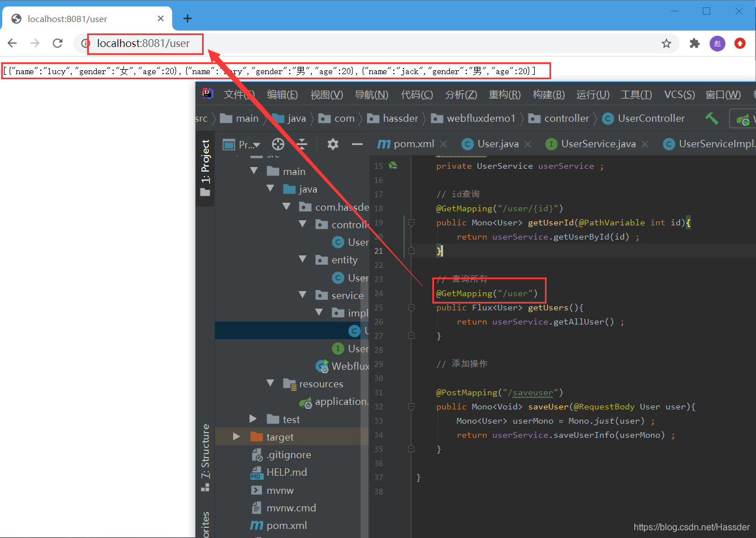
Task: Click the site info icon in address bar
Action: (85, 44)
